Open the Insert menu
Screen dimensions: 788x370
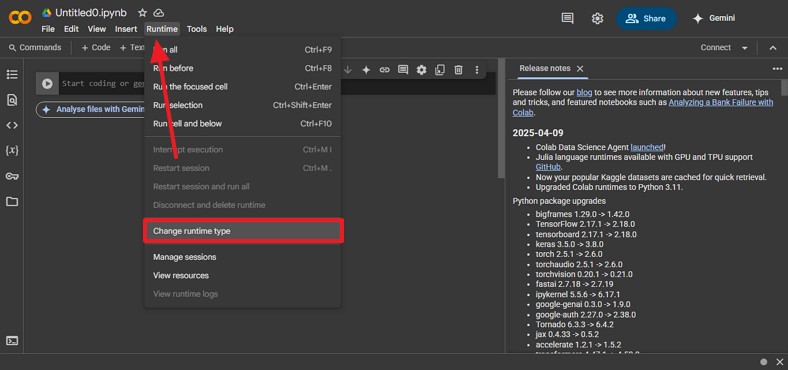pos(126,29)
